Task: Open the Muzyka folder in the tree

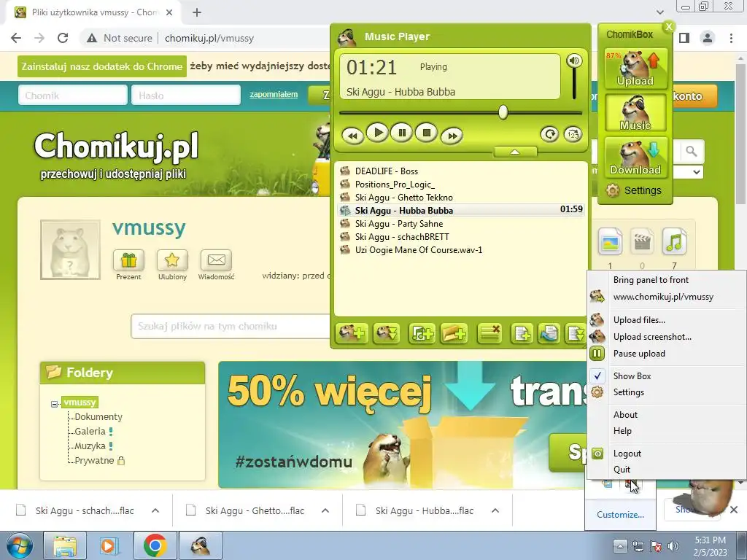Action: point(90,446)
